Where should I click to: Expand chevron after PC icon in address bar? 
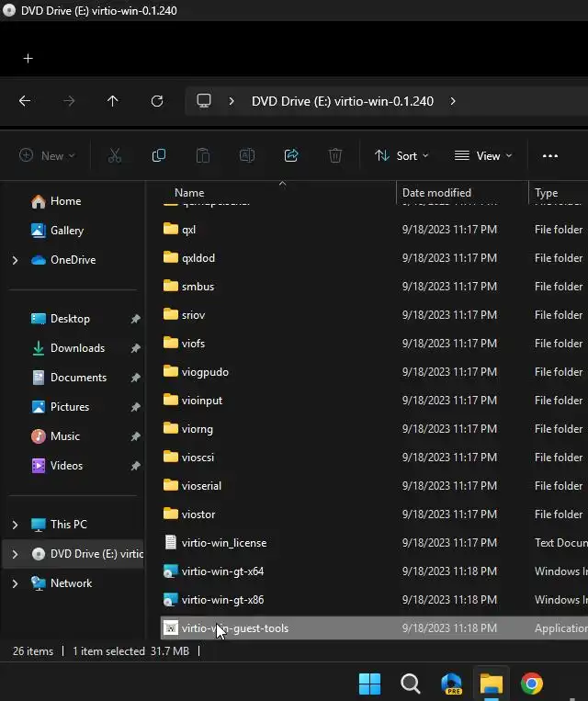pos(232,101)
